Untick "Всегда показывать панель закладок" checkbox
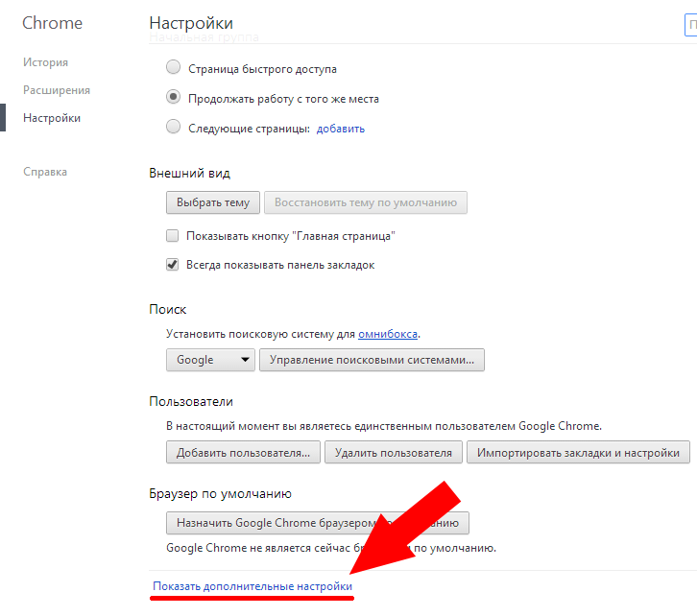This screenshot has height=616, width=697. tap(172, 265)
